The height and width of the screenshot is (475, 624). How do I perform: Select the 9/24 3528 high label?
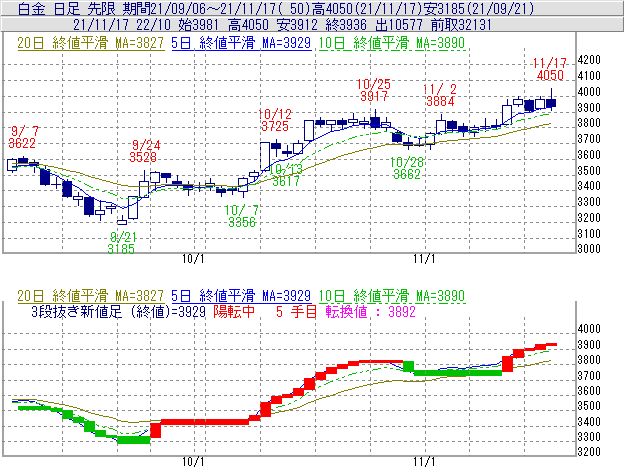click(x=144, y=151)
